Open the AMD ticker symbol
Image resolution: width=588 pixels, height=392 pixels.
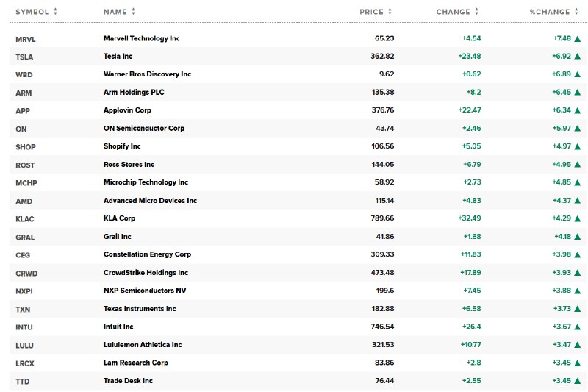pyautogui.click(x=24, y=201)
